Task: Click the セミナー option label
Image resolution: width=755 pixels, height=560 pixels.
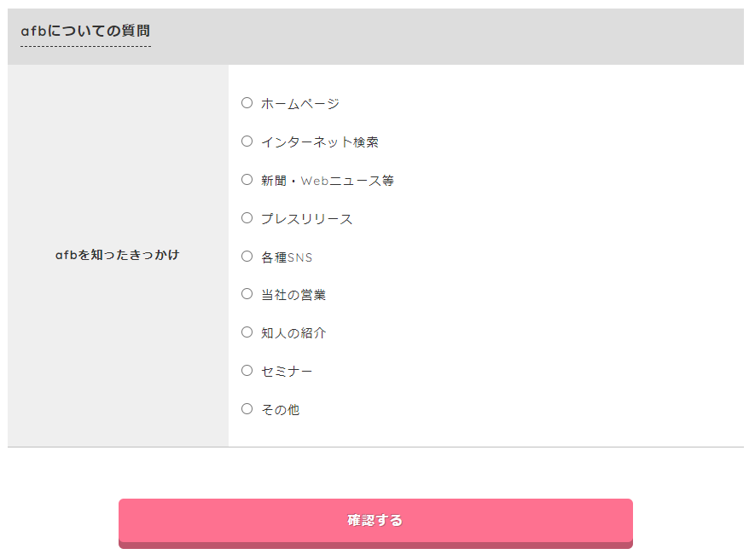Action: [x=286, y=371]
